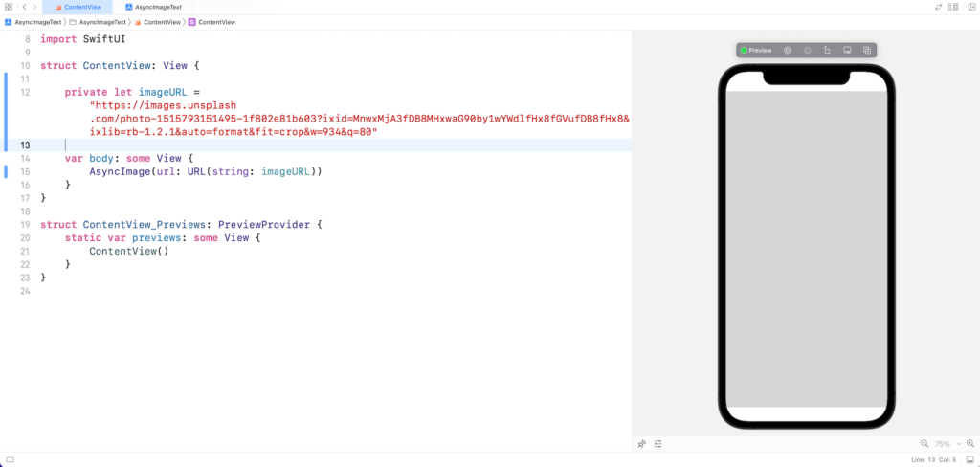Screen dimensions: 980x467
Task: Click the 'import SwiftUI' code line
Action: 83,39
